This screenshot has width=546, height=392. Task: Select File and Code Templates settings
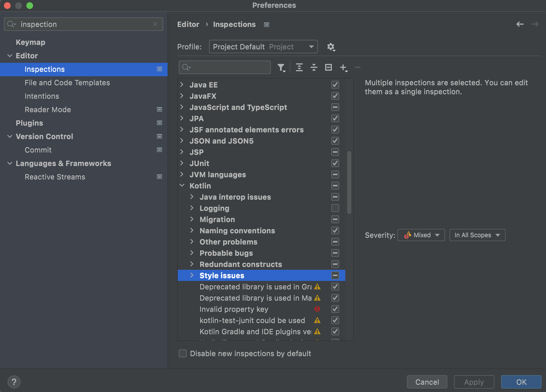tap(67, 83)
